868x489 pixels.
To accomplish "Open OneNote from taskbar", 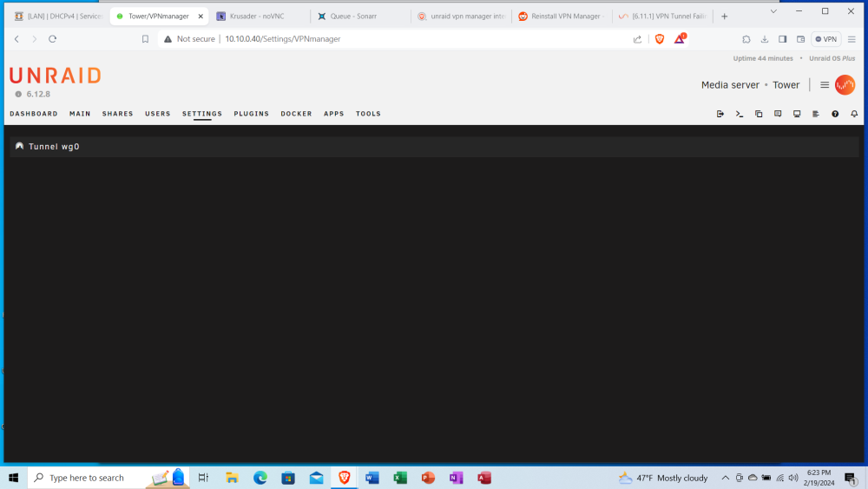I will coord(457,478).
